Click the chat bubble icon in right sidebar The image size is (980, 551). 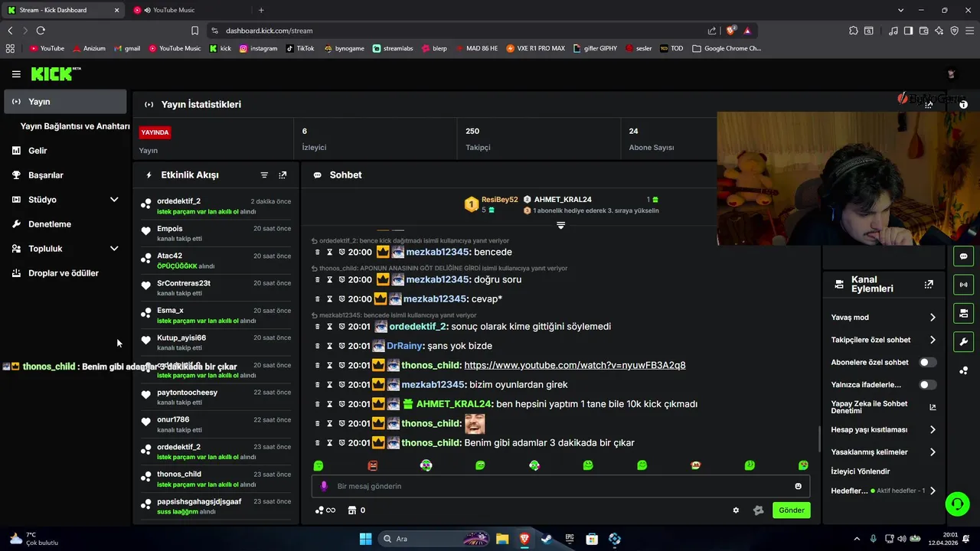(963, 256)
